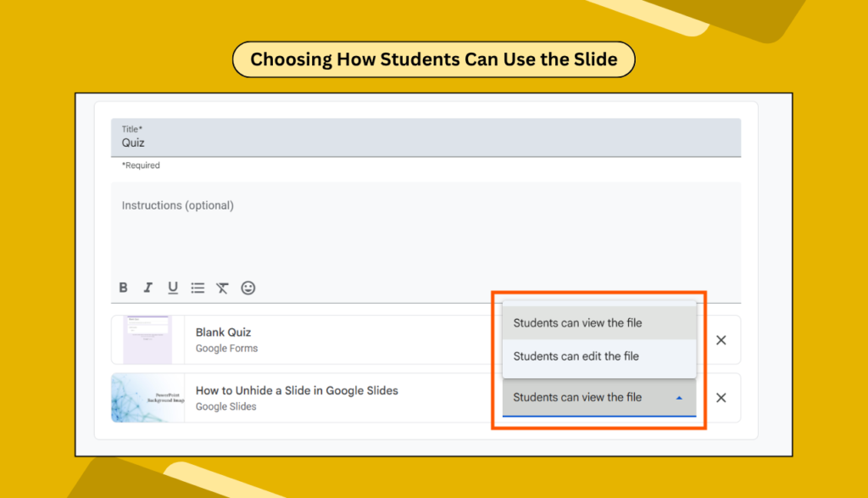868x498 pixels.
Task: Select the underline formatting icon
Action: pyautogui.click(x=172, y=288)
